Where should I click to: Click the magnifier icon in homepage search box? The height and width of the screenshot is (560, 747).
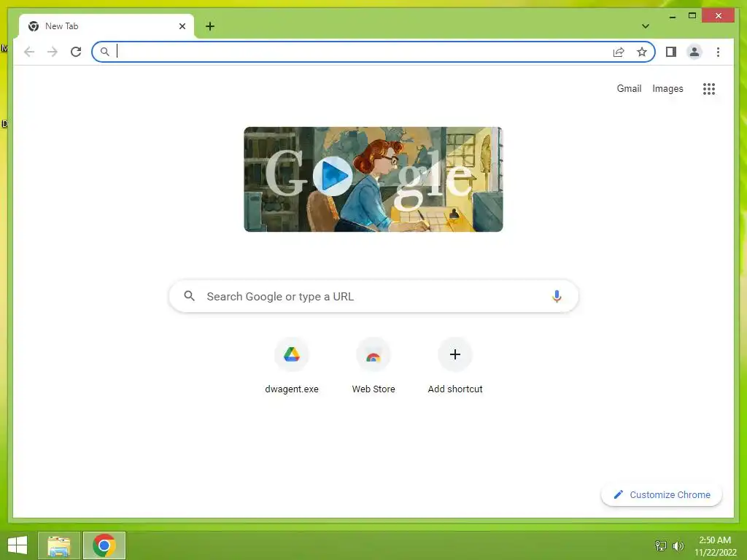(x=189, y=296)
